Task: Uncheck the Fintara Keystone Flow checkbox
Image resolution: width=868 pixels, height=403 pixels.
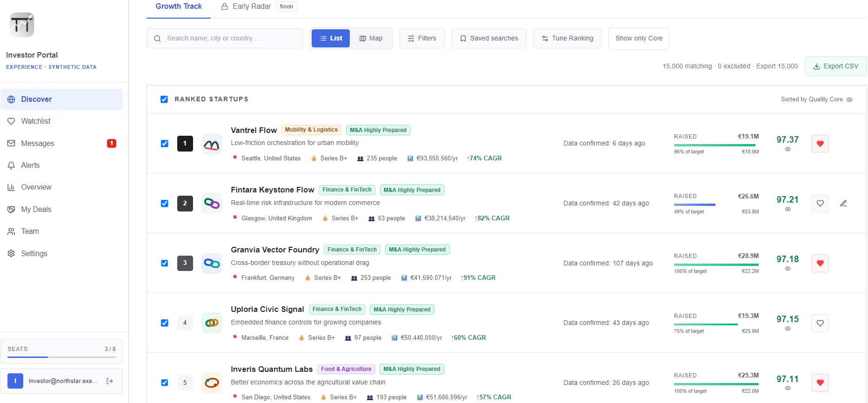Action: (165, 204)
